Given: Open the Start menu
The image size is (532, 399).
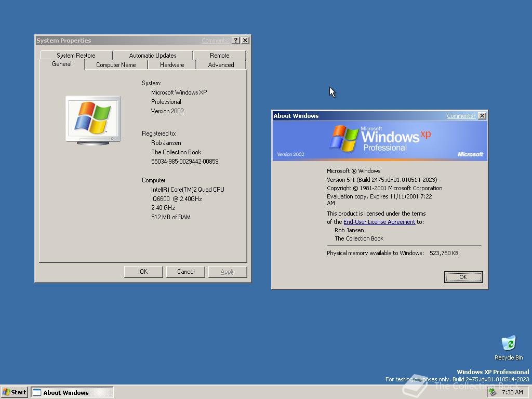Looking at the screenshot, I should click(14, 392).
